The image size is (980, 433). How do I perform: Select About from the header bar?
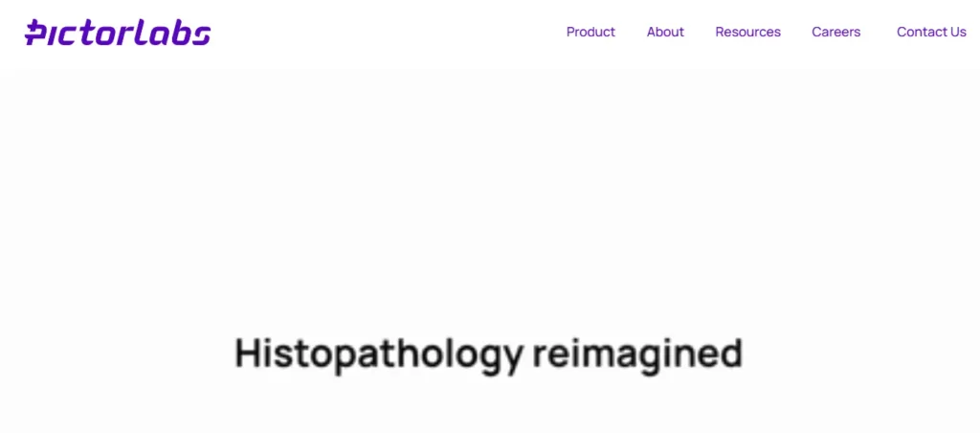[665, 32]
